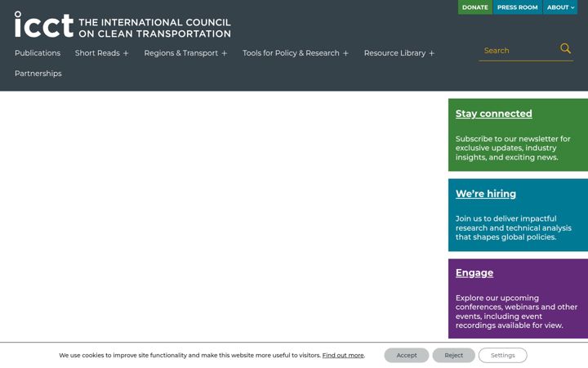Follow the Engage link
588x368 pixels.
pyautogui.click(x=474, y=272)
